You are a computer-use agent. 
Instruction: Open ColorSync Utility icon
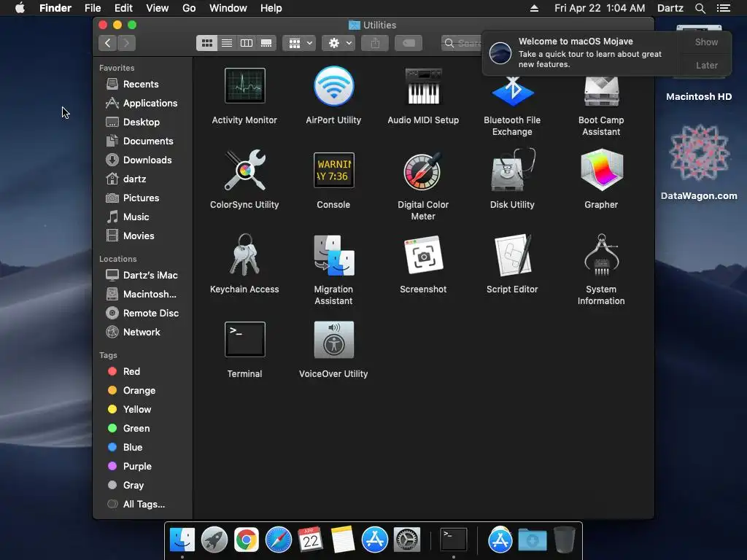click(x=244, y=170)
